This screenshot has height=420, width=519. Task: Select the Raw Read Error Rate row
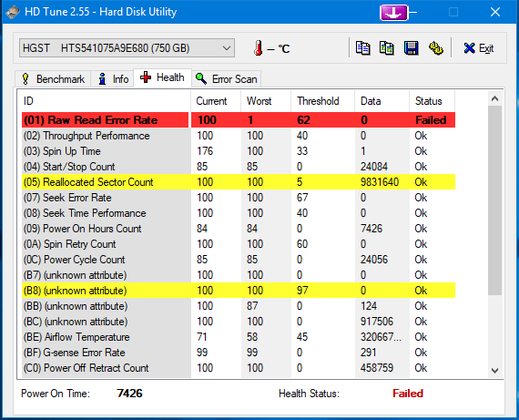[x=239, y=120]
